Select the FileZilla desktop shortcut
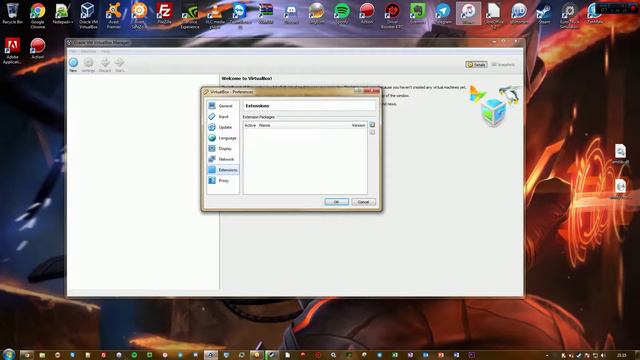Image resolution: width=640 pixels, height=360 pixels. [164, 13]
